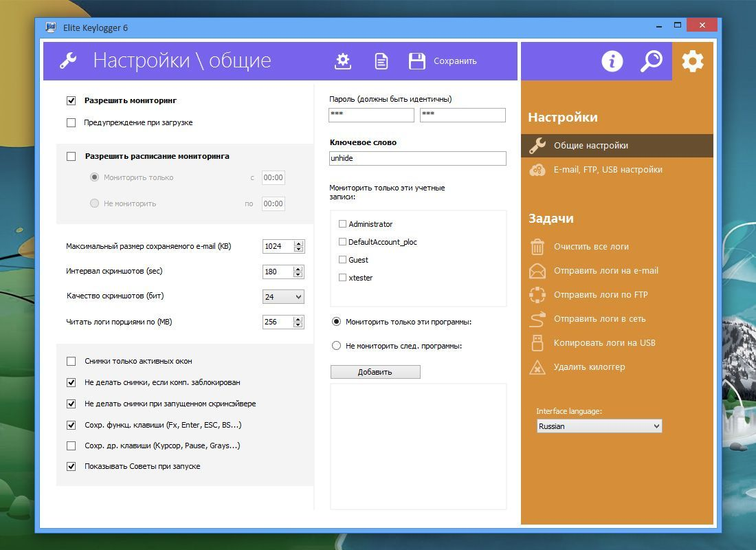Click cloud icon next to E-mail, FTP, USB
The height and width of the screenshot is (550, 756).
[537, 170]
